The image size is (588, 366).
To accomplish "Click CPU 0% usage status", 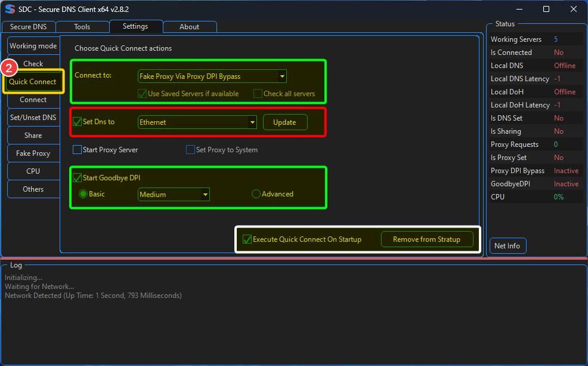I will click(559, 197).
